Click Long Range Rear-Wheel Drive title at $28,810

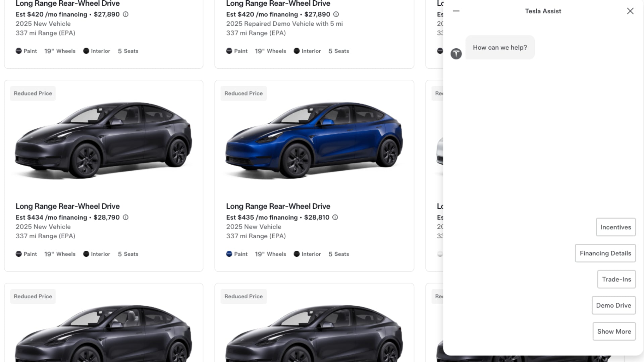tap(278, 206)
